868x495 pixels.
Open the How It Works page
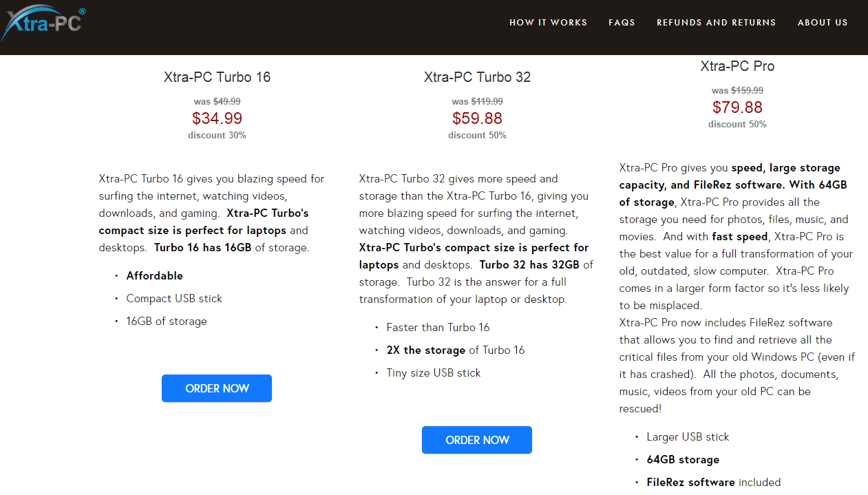coord(548,23)
